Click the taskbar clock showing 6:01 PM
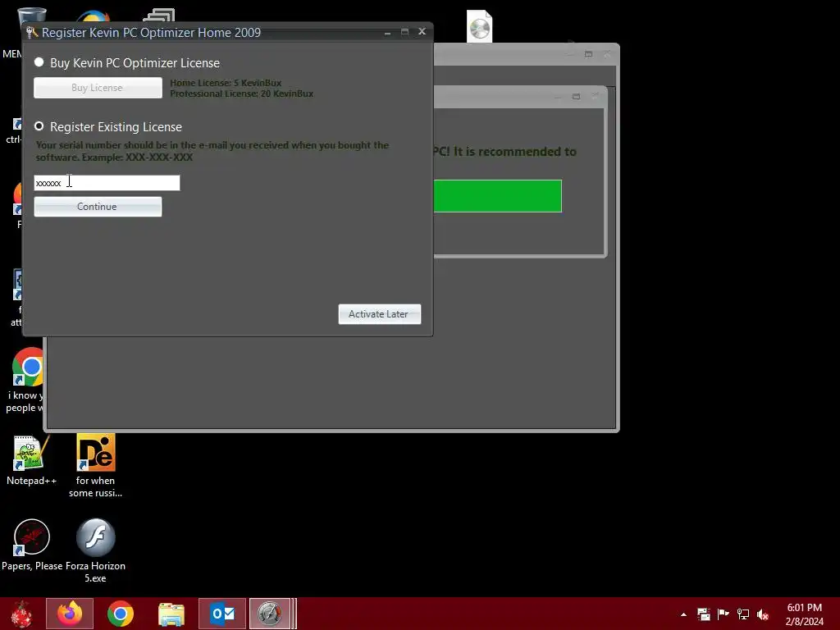This screenshot has width=840, height=630. pyautogui.click(x=804, y=608)
